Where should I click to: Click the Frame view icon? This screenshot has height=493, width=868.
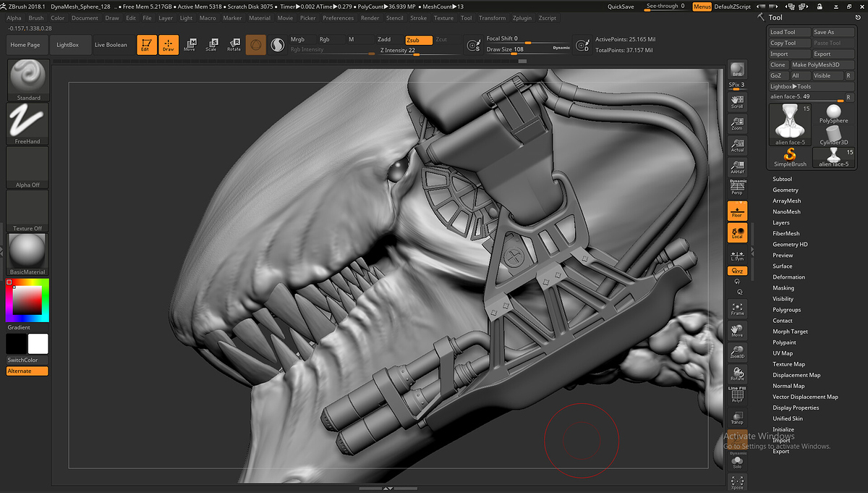(x=737, y=309)
